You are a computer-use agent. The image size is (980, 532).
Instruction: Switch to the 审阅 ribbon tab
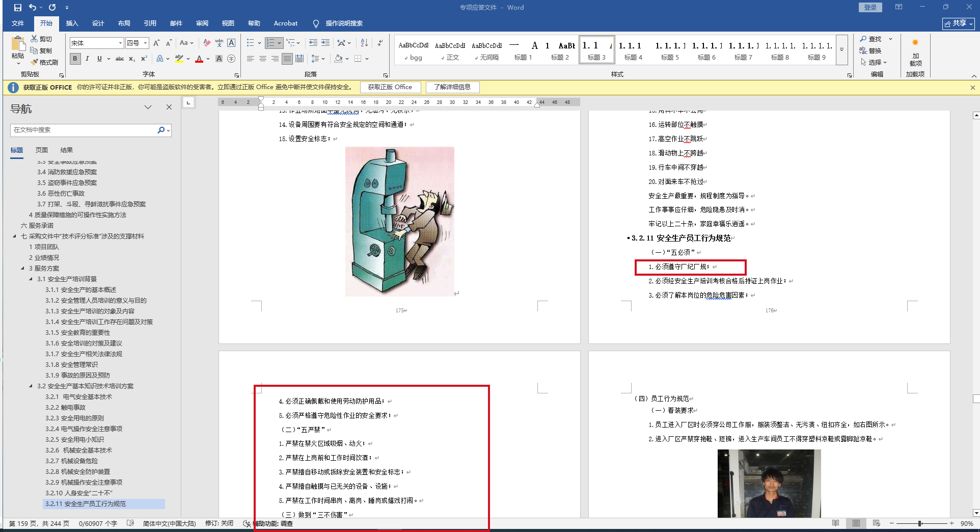click(x=202, y=23)
